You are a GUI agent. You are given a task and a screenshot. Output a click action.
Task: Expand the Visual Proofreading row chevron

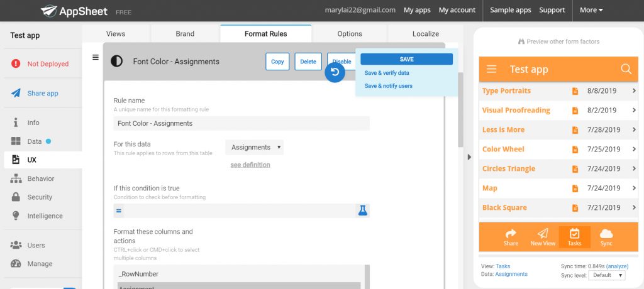634,110
